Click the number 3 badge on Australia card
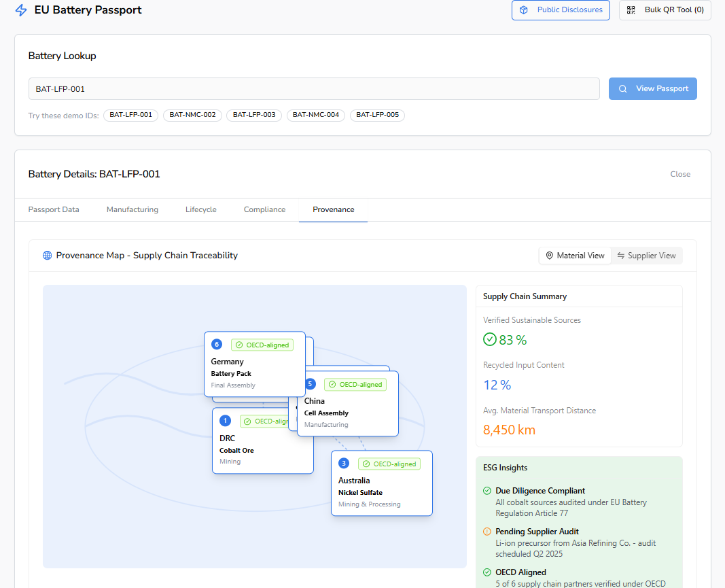 pos(344,463)
